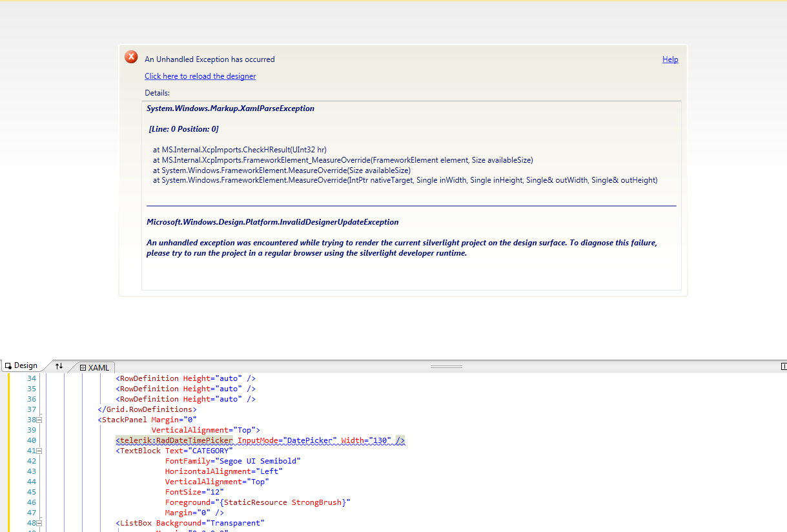This screenshot has width=787, height=532.
Task: Click the swap panes arrows icon
Action: tap(59, 366)
